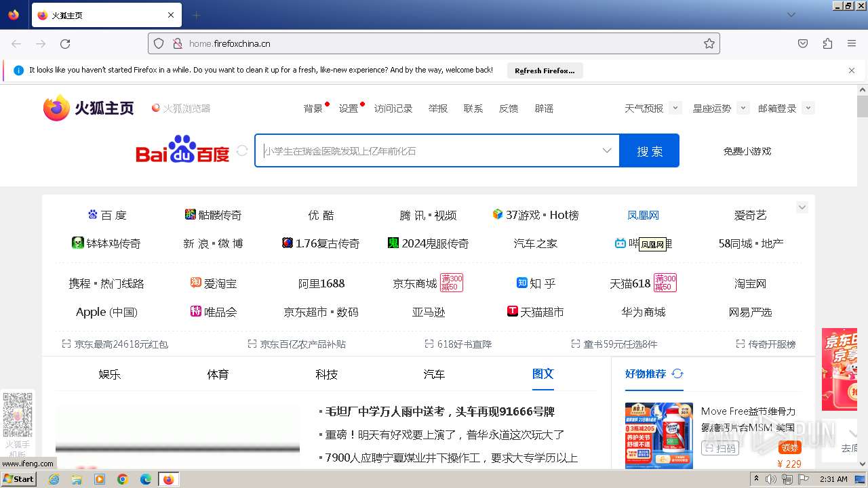Viewport: 868px width, 488px height.
Task: Switch to the 体育 news tab
Action: click(x=218, y=374)
